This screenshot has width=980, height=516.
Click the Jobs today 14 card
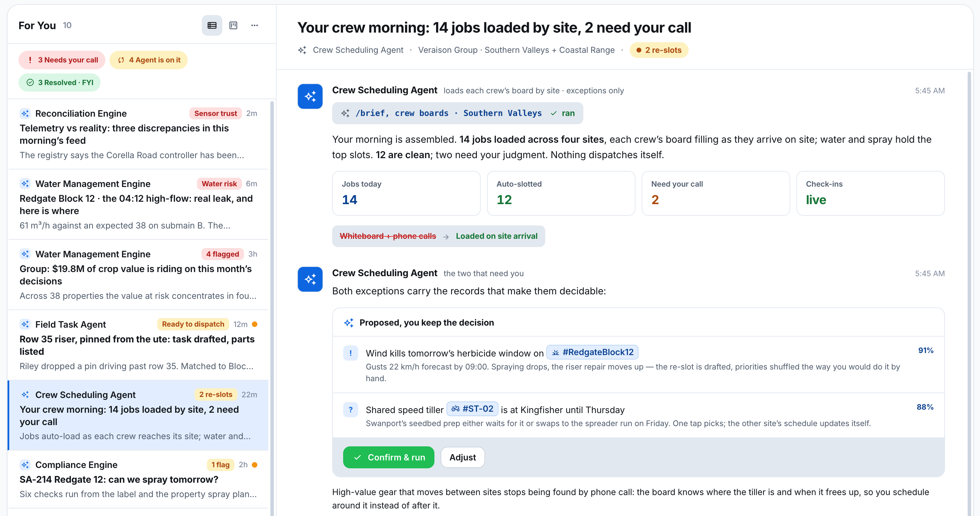(x=406, y=193)
